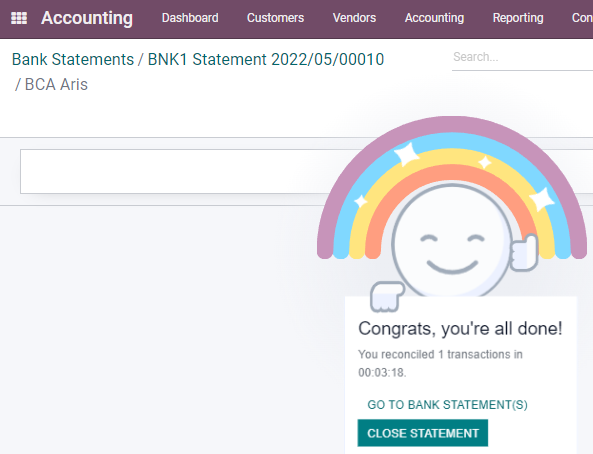
Task: Go back to Bank Statements breadcrumb
Action: tap(73, 59)
